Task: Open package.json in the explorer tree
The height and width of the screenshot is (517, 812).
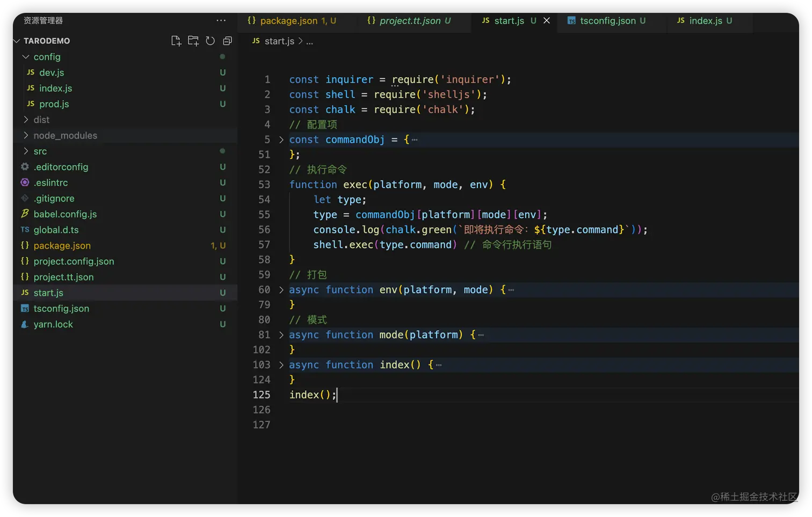Action: coord(125,245)
